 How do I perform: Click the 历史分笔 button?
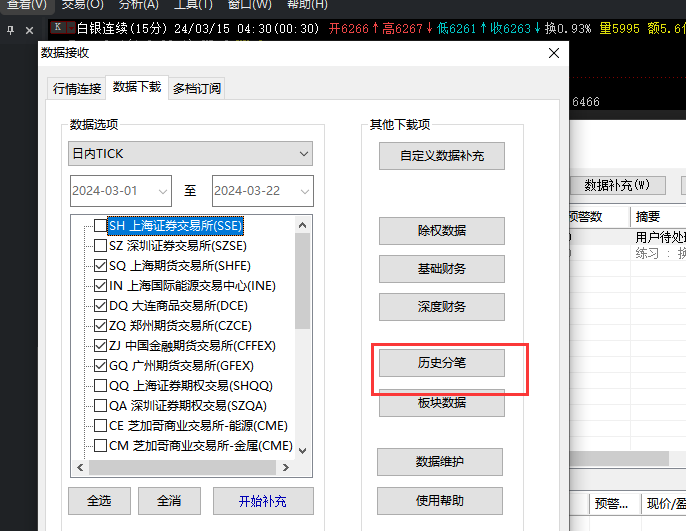[x=441, y=363]
